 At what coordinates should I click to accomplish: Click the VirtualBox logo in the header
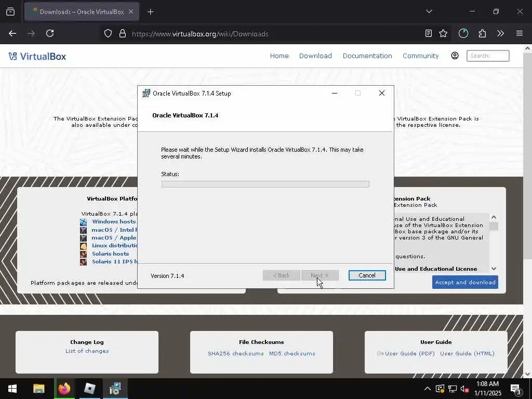coord(37,56)
